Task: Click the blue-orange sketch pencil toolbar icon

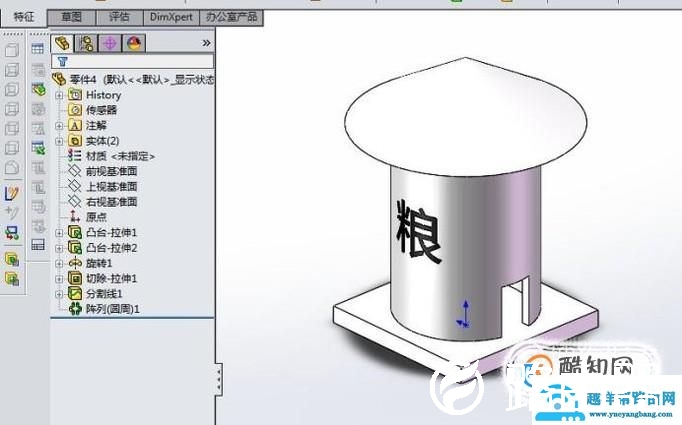Action: 11,194
